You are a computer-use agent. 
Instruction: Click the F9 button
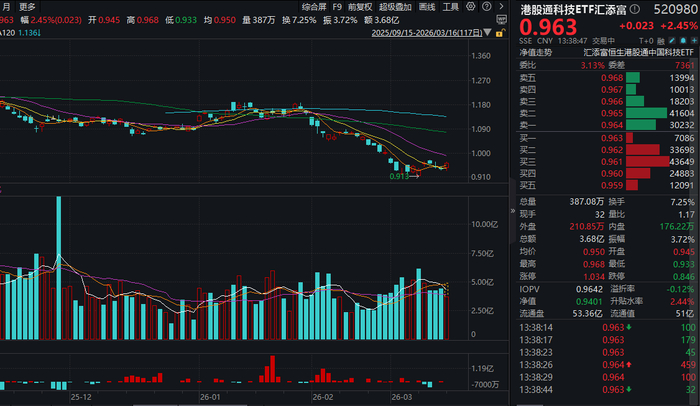pos(337,7)
